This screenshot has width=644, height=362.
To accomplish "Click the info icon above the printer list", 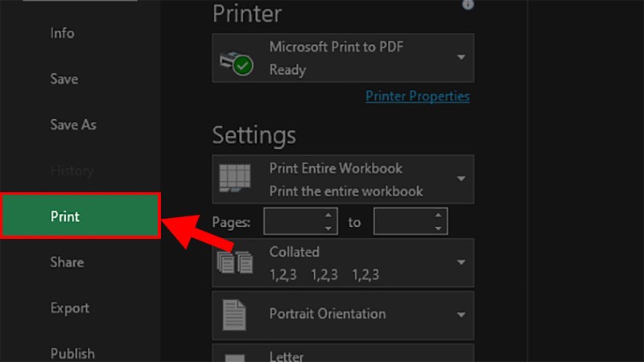I will point(468,4).
